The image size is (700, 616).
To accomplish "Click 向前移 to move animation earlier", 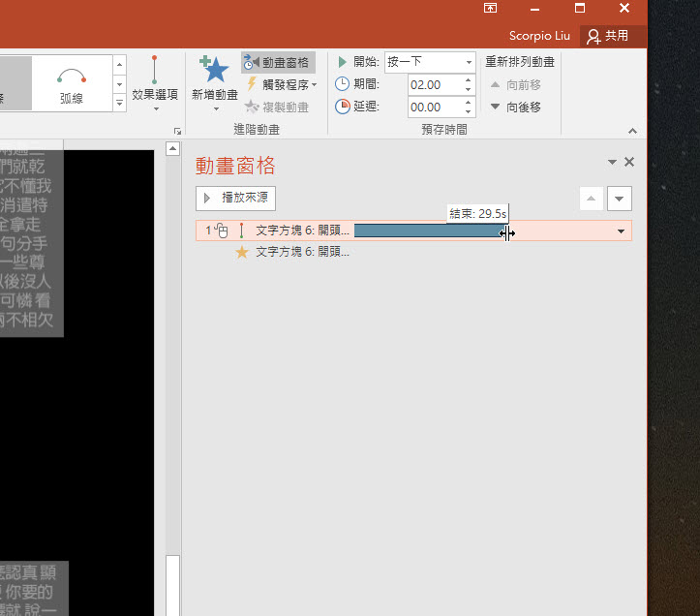I will [515, 84].
